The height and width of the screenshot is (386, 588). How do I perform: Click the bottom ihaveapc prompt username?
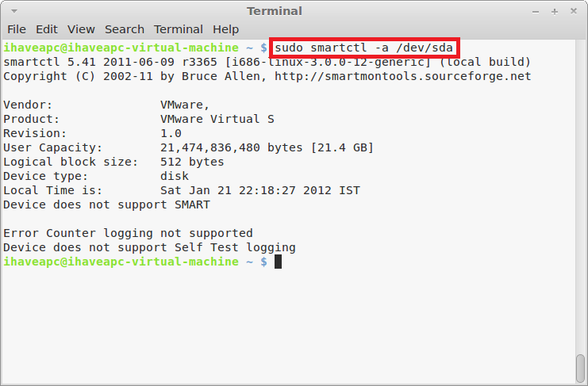[31, 262]
